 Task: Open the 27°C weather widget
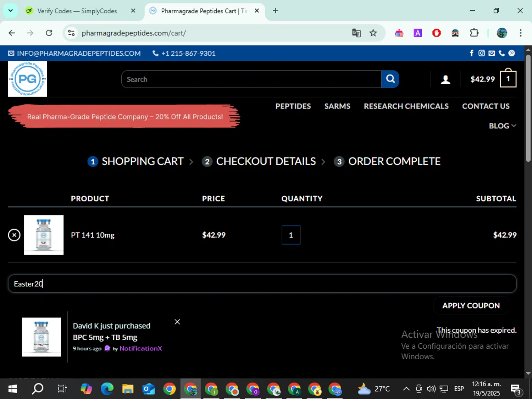point(373,389)
